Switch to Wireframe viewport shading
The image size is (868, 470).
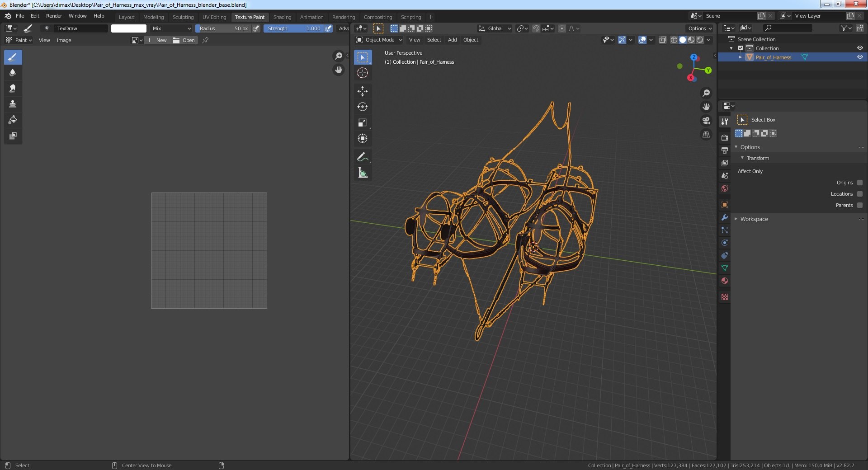[674, 40]
